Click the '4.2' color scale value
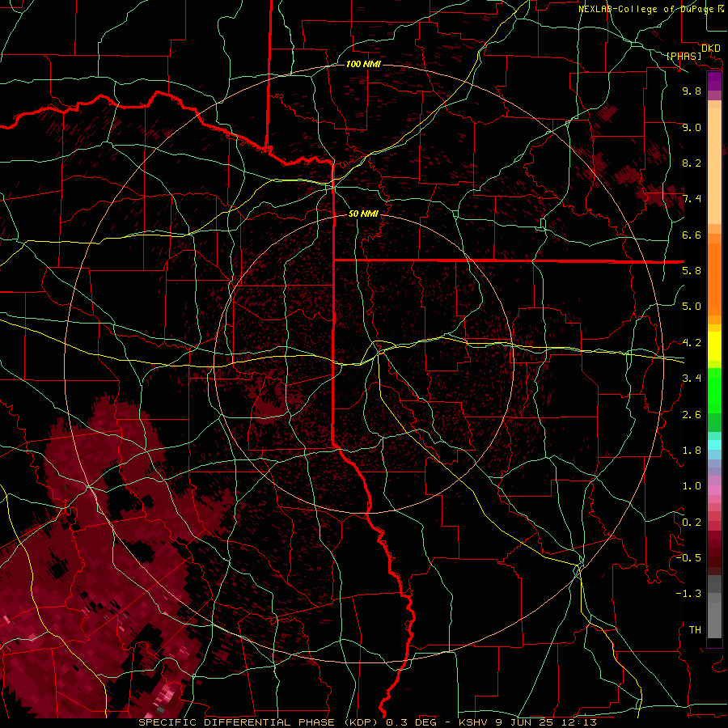 coord(692,343)
